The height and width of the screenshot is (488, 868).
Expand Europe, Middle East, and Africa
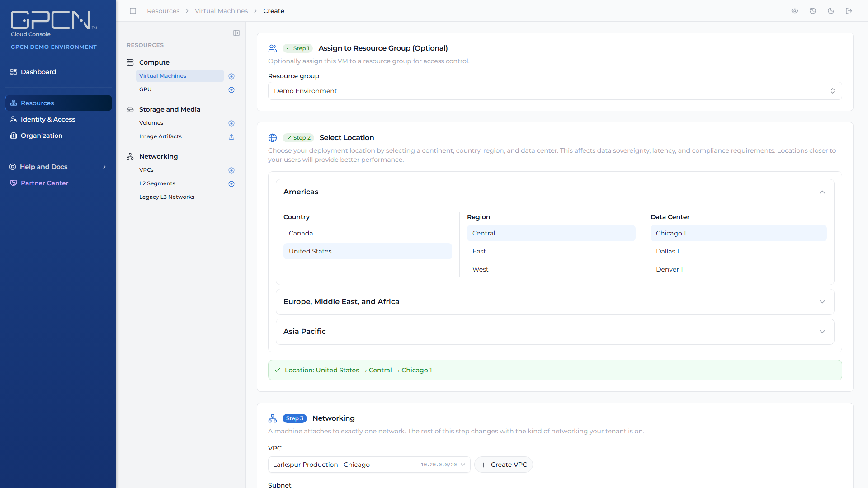(x=555, y=302)
